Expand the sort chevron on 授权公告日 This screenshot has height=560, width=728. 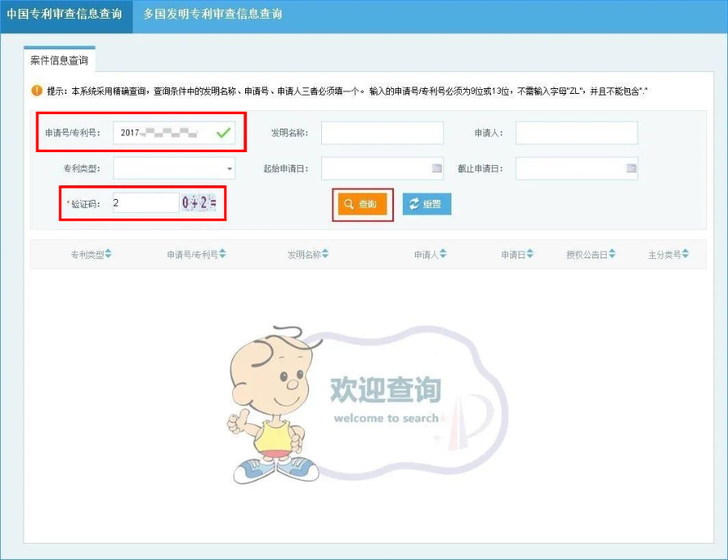click(x=614, y=253)
